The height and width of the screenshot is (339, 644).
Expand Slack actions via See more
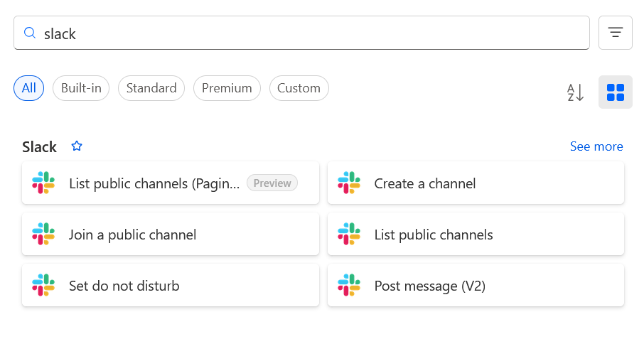point(596,146)
